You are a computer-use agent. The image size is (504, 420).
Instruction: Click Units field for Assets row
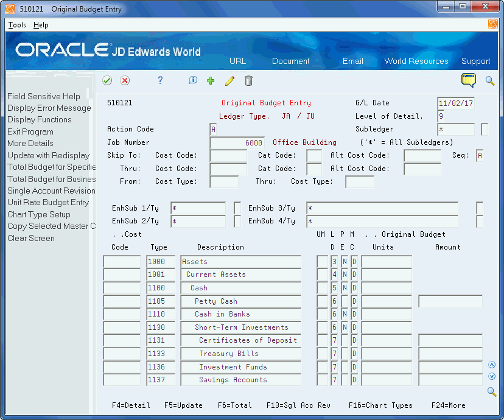click(x=387, y=262)
